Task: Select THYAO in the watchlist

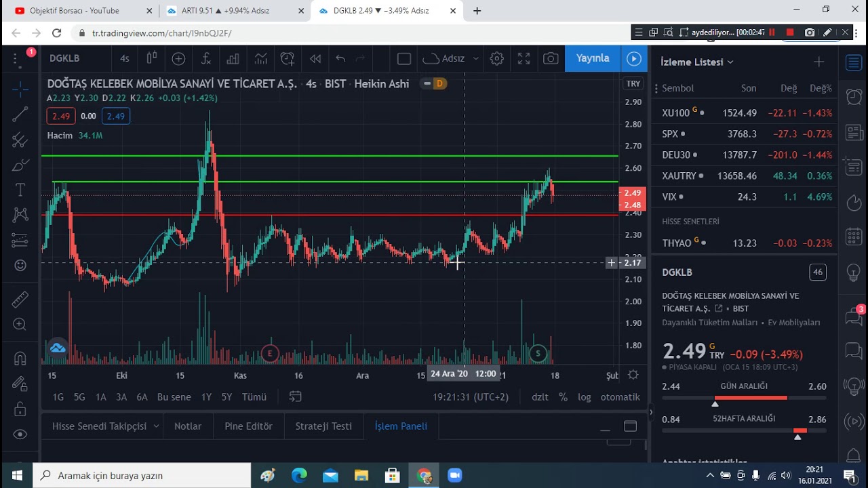Action: coord(744,243)
